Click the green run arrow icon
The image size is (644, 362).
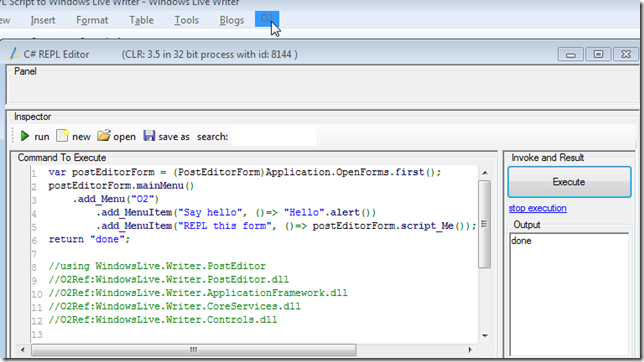[25, 136]
